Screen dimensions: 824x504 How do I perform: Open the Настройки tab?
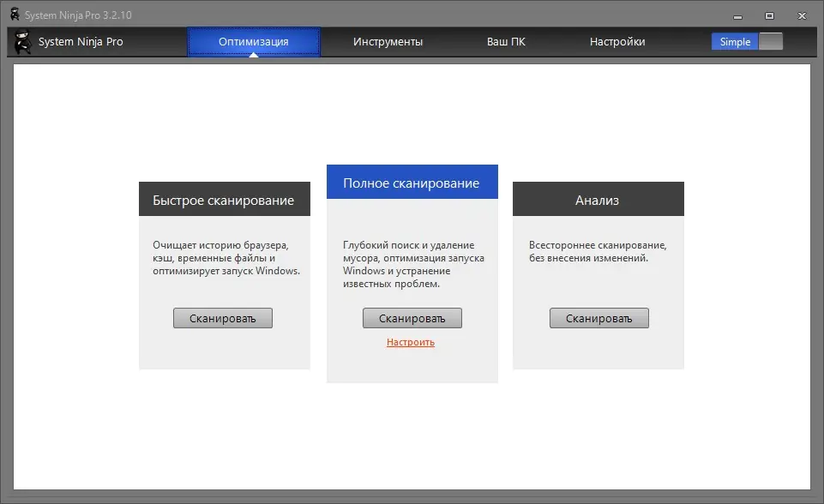(x=616, y=40)
